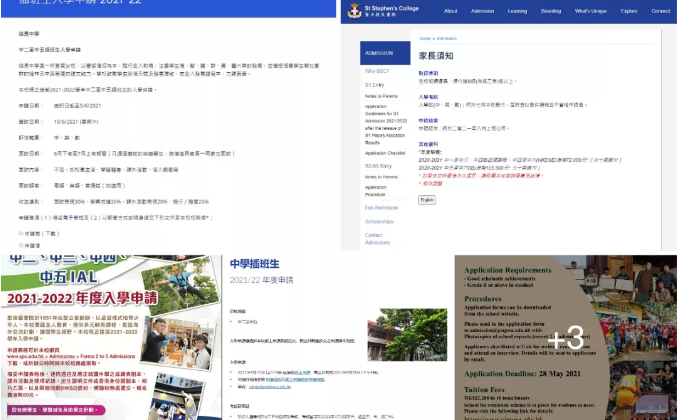Click the pink scholarship banner button on poster

pos(56,410)
